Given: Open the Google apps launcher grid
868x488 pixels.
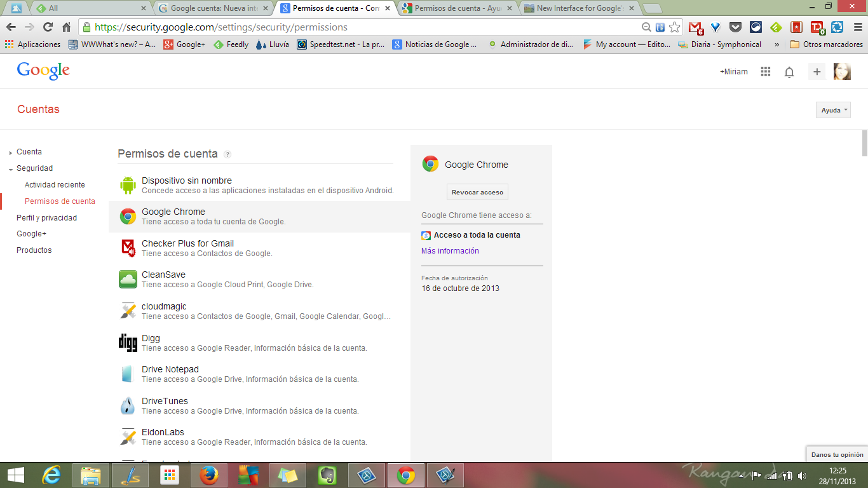Looking at the screenshot, I should coord(766,72).
